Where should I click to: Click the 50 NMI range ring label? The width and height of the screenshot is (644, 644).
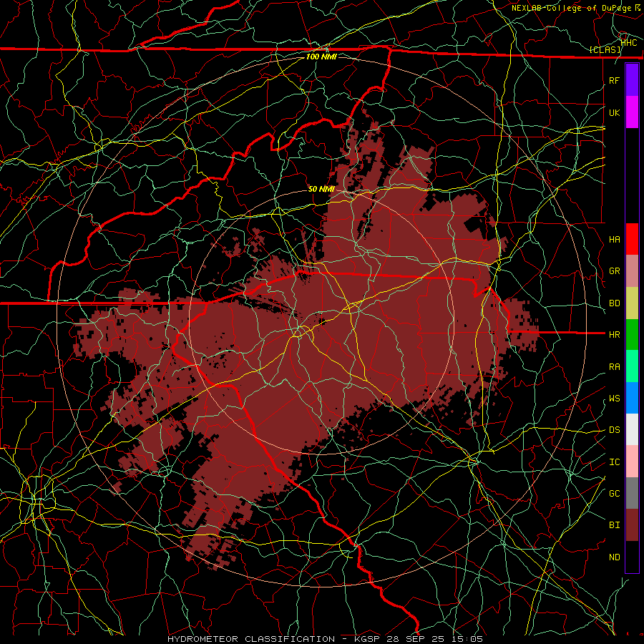(x=321, y=189)
